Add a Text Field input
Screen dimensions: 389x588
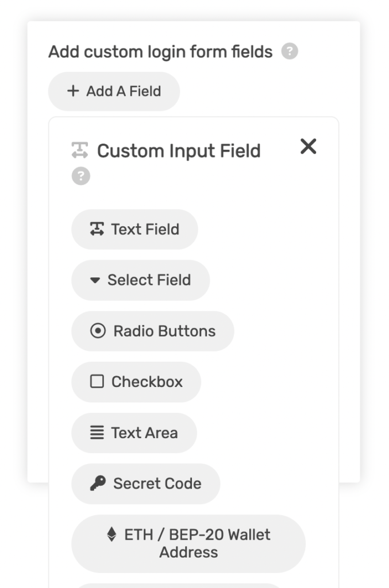(134, 229)
